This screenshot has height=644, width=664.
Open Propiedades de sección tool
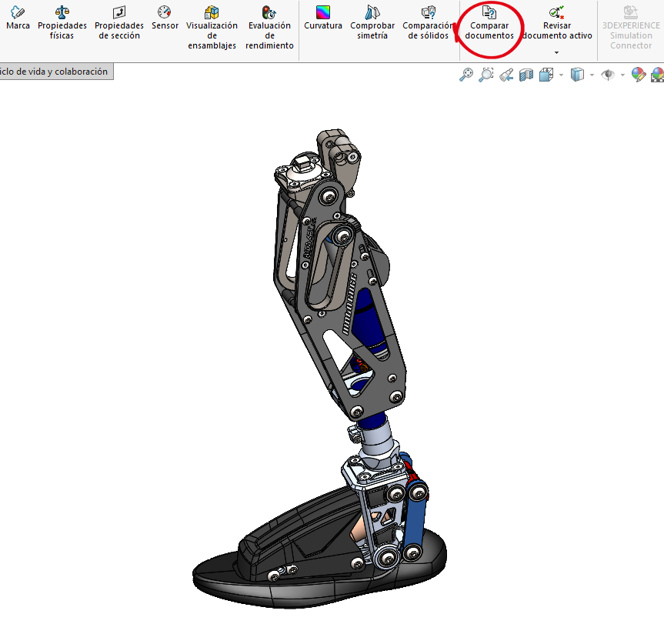119,23
